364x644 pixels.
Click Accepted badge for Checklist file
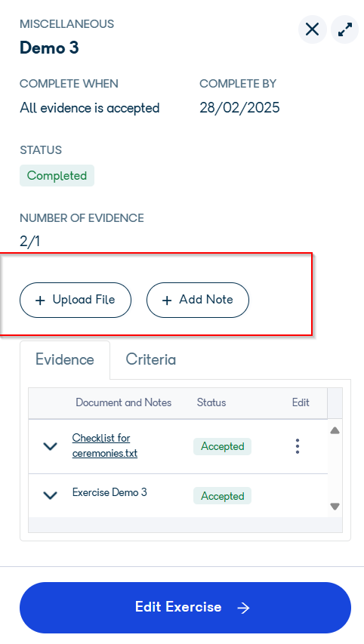[222, 446]
